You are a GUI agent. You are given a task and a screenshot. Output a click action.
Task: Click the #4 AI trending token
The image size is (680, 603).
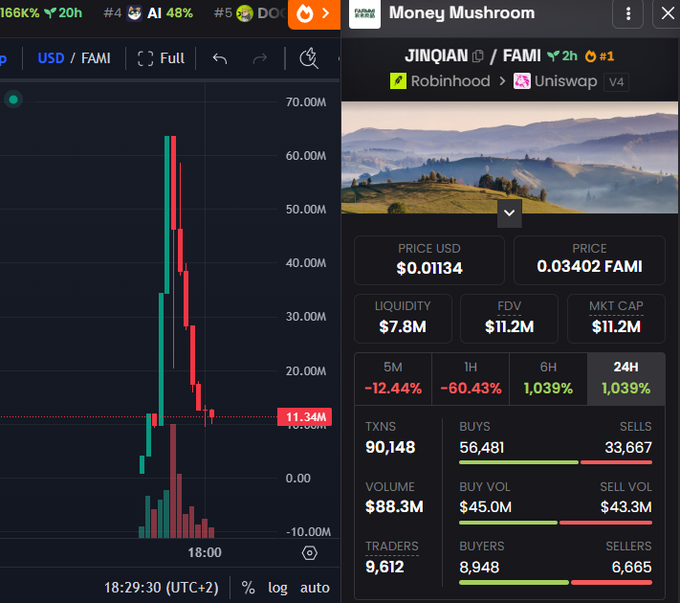point(148,13)
